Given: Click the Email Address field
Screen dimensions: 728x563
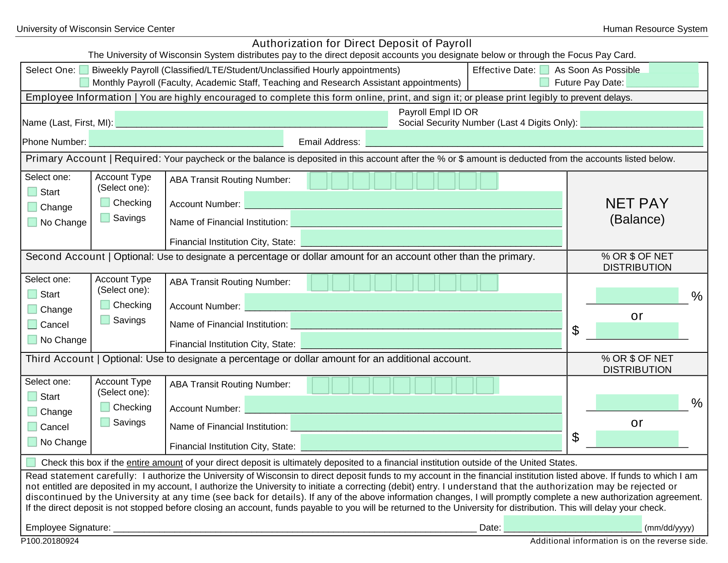Looking at the screenshot, I should (534, 138).
